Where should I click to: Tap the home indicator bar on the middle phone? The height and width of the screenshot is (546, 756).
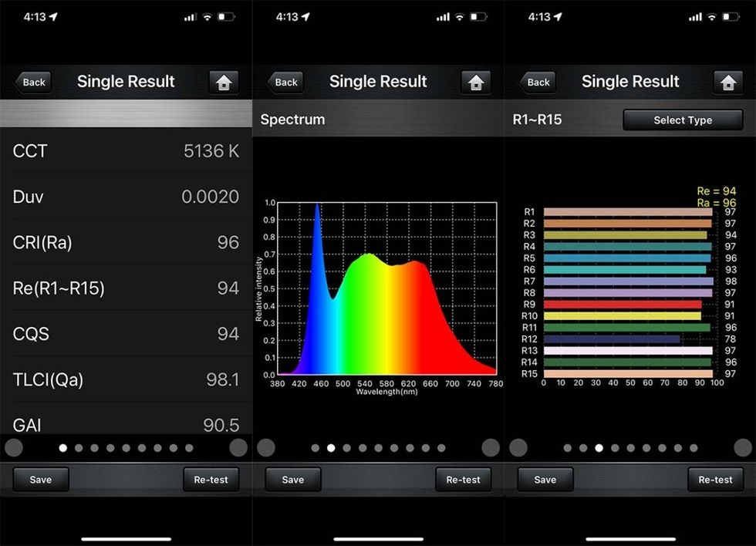pos(379,539)
